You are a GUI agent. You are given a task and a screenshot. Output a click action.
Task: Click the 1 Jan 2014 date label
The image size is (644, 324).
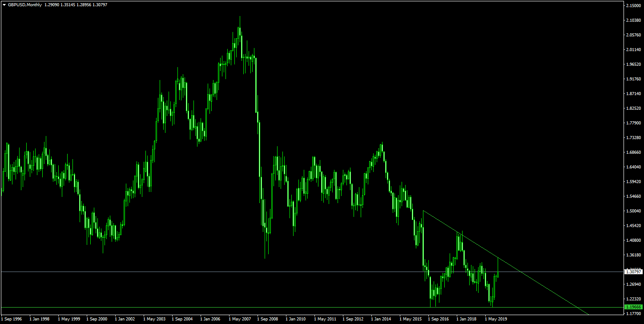coord(382,319)
